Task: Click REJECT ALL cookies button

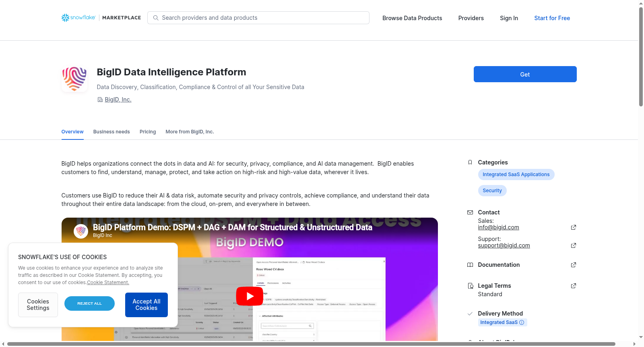Action: coord(89,303)
